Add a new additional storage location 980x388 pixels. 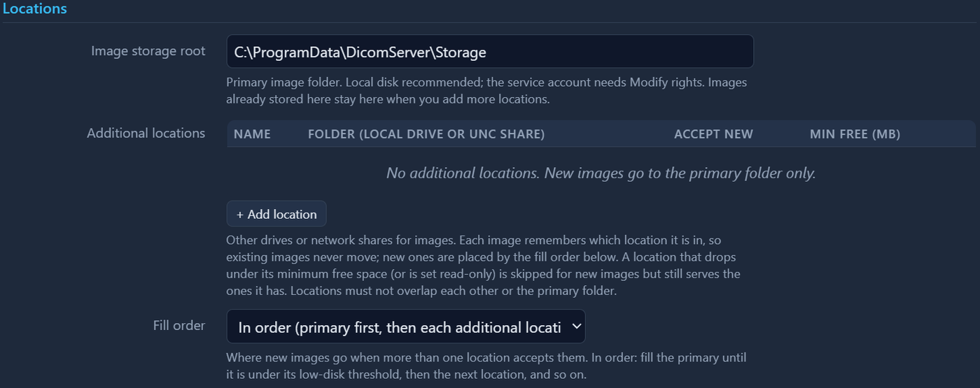click(x=276, y=214)
